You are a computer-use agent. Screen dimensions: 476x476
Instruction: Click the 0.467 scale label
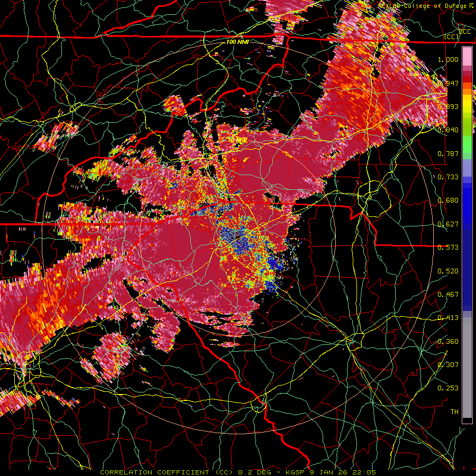click(x=448, y=295)
